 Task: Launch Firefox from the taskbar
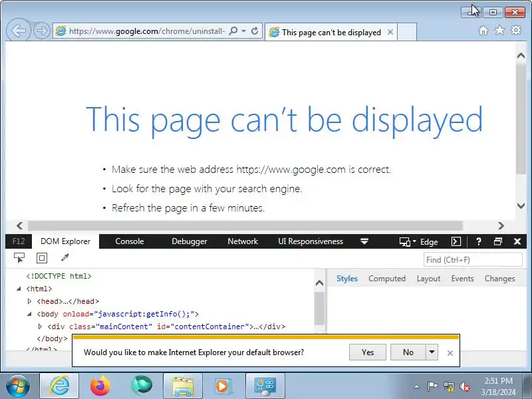coord(100,386)
